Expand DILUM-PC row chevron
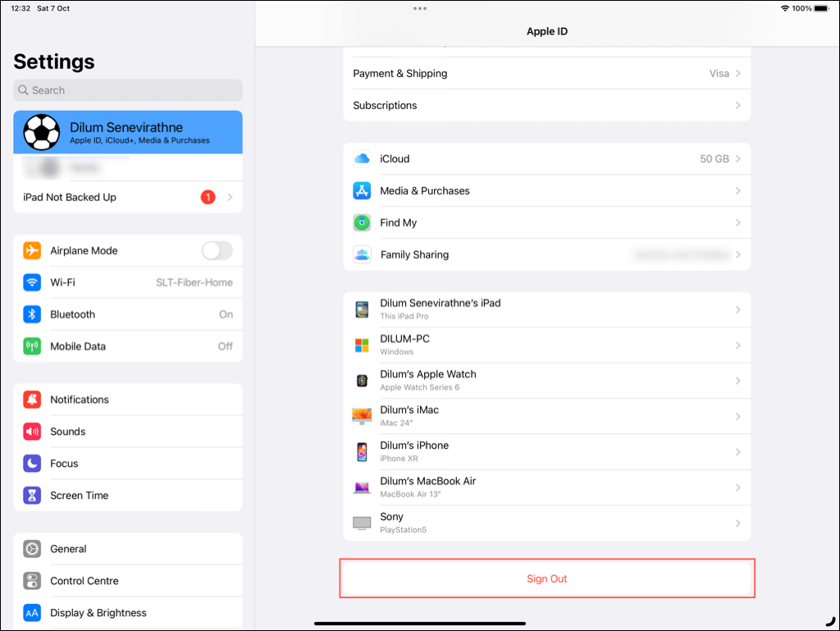Screen dimensions: 840x631 click(738, 345)
